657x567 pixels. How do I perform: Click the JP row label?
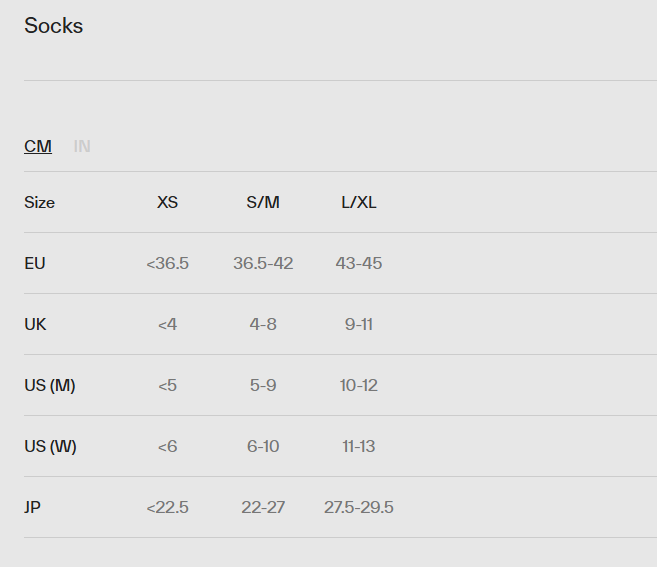click(33, 507)
